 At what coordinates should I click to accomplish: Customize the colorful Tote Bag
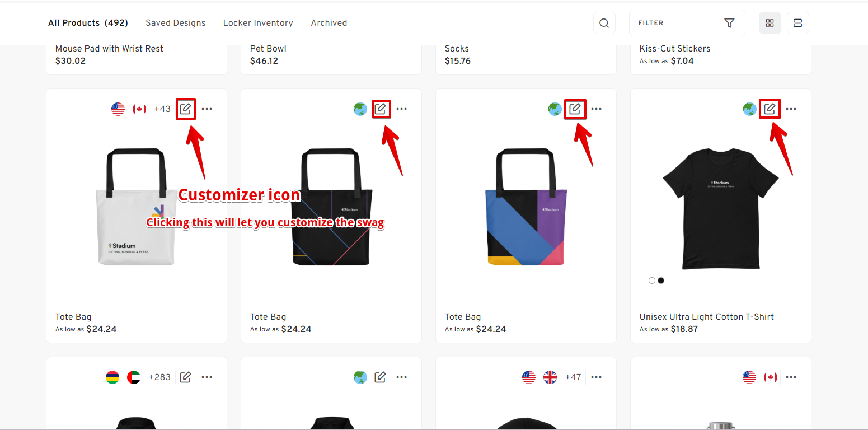point(575,109)
